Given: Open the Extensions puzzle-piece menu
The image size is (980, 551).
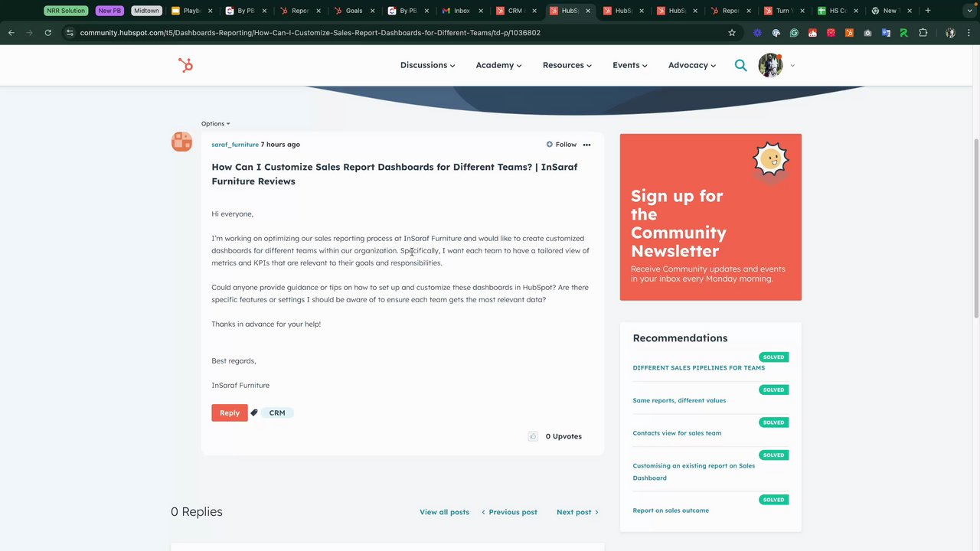Looking at the screenshot, I should [x=923, y=33].
